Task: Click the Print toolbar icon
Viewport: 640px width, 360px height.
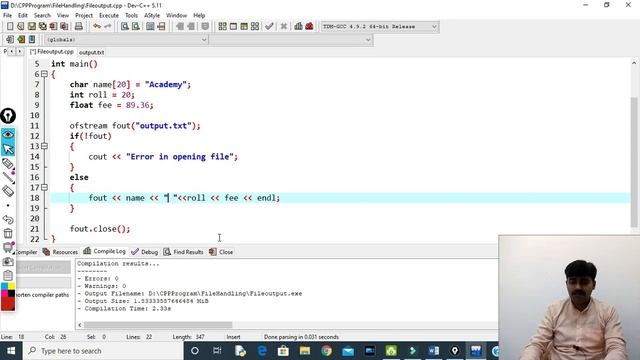Action: (x=79, y=27)
